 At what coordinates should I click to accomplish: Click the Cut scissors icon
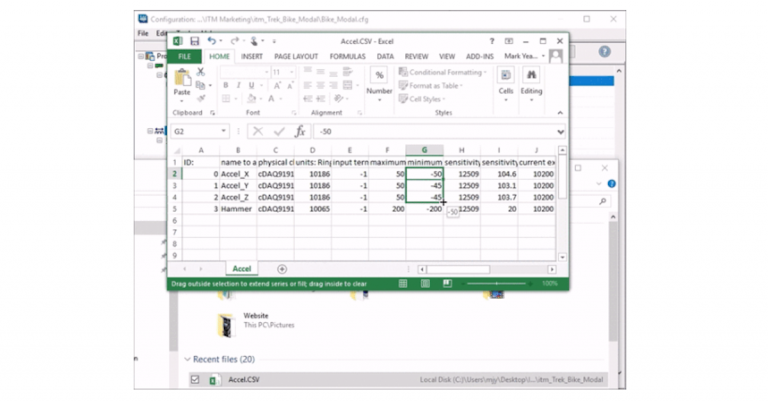[x=201, y=72]
